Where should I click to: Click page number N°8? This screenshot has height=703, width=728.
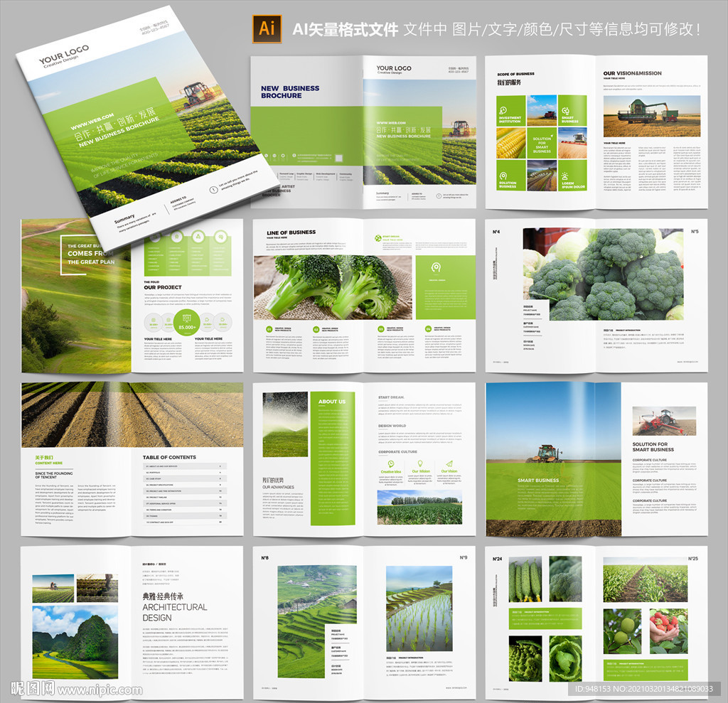264,558
